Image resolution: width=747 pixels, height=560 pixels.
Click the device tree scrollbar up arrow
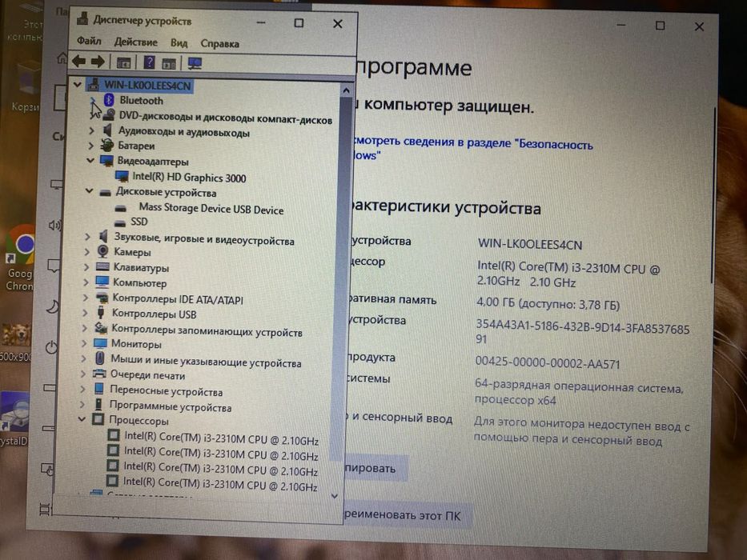pyautogui.click(x=347, y=90)
